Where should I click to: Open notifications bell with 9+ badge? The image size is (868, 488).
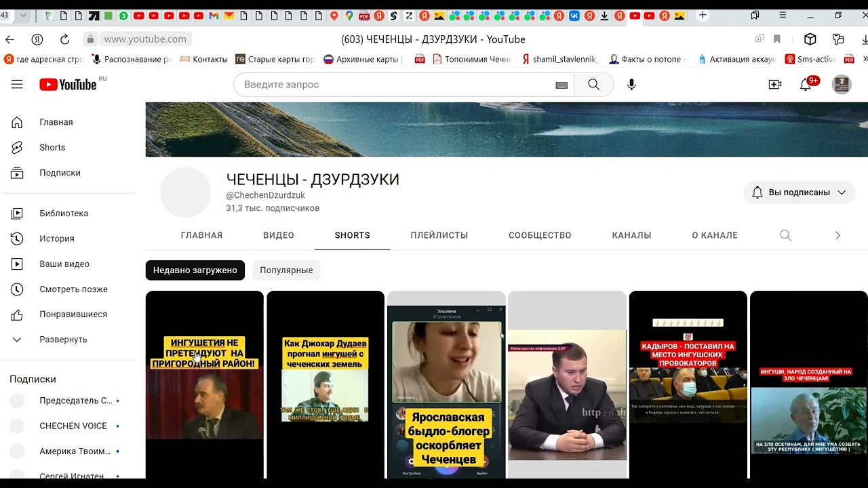(x=807, y=84)
